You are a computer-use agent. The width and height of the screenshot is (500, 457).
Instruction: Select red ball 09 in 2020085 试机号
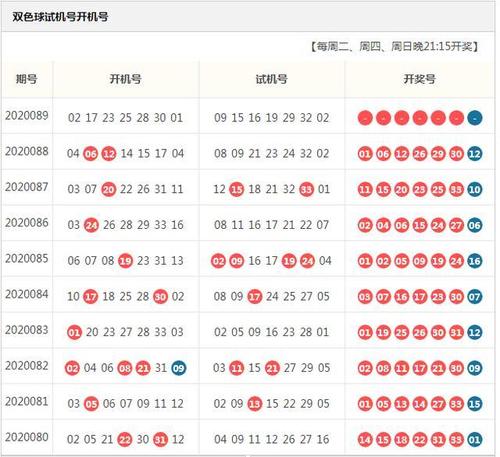237,261
